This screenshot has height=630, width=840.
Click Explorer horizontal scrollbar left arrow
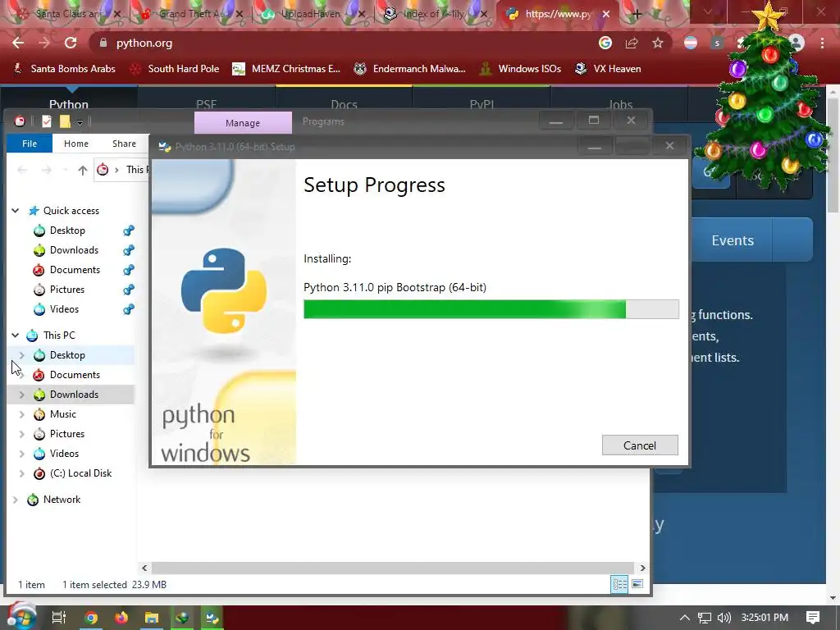(x=144, y=568)
